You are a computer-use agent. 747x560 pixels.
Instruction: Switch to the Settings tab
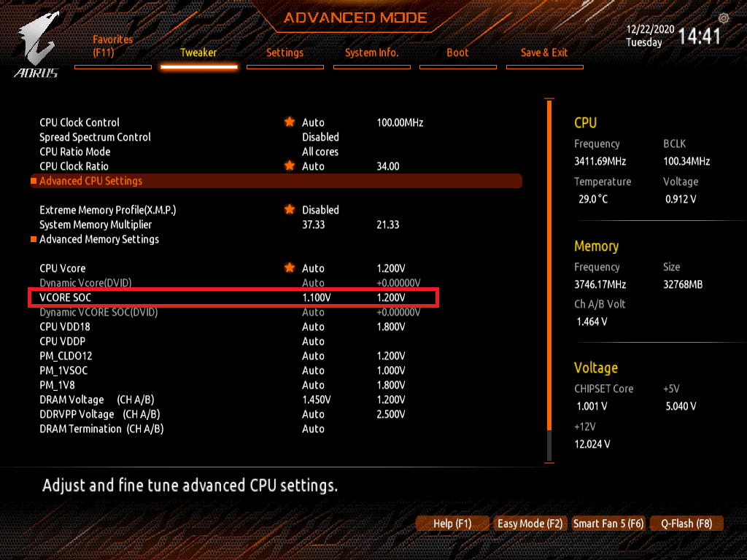point(285,52)
